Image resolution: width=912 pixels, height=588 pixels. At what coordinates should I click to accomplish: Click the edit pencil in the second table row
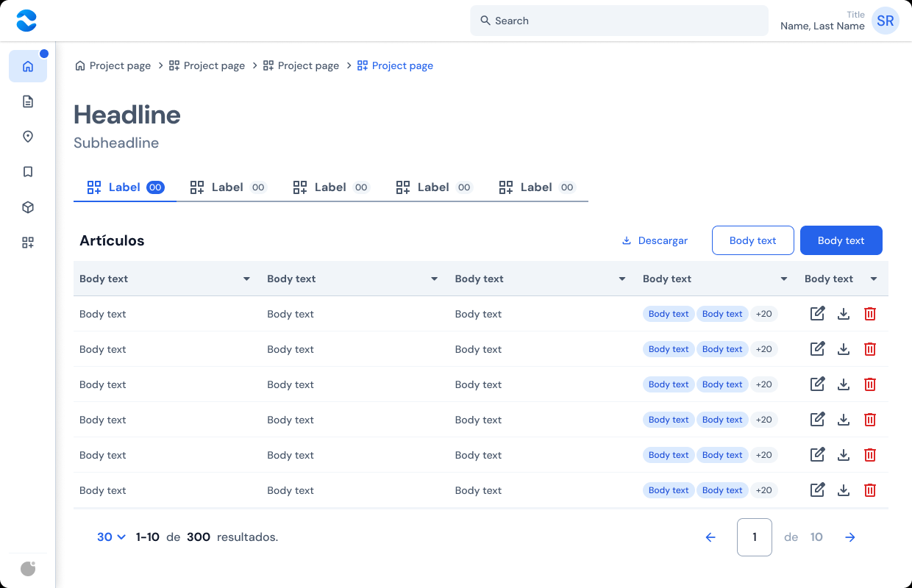[817, 348]
